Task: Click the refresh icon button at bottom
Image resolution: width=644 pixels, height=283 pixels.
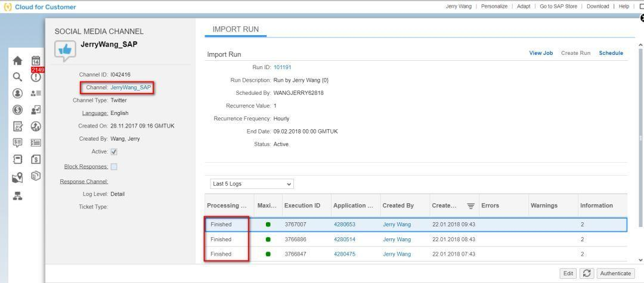Action: [x=587, y=273]
